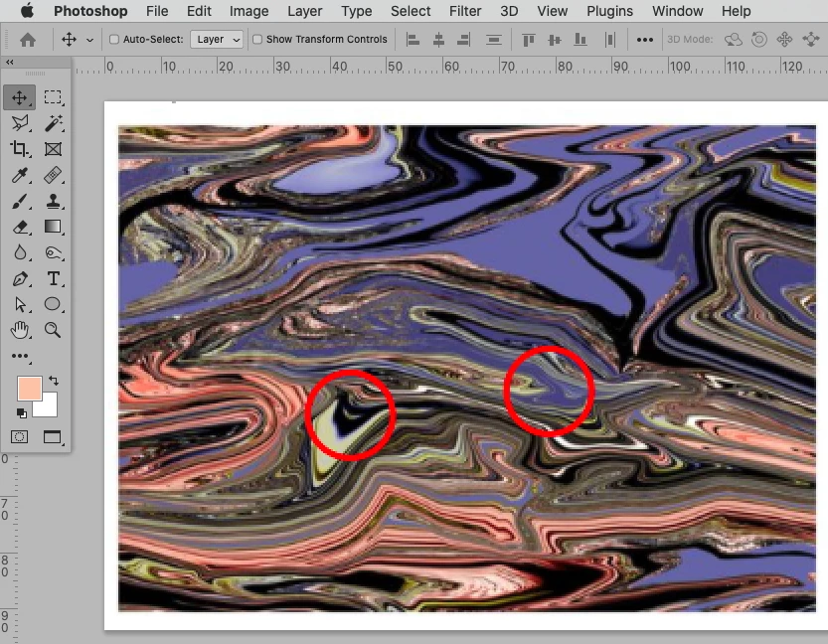Select the Crop tool
Image resolution: width=828 pixels, height=644 pixels.
click(20, 149)
